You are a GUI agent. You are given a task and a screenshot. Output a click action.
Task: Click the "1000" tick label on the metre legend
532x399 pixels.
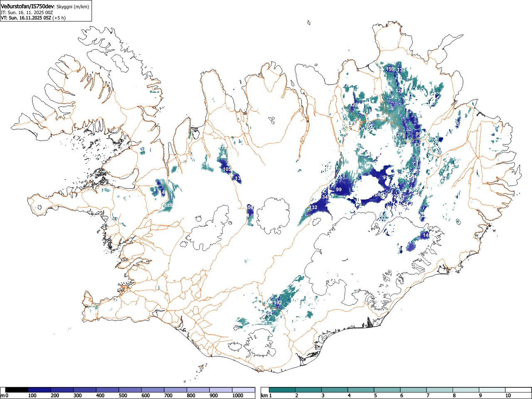[237, 396]
